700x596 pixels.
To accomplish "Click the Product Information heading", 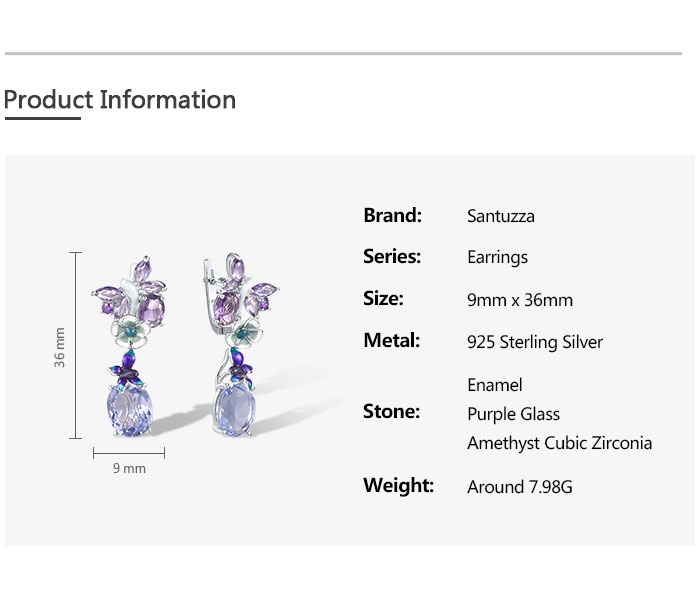I will (x=120, y=100).
